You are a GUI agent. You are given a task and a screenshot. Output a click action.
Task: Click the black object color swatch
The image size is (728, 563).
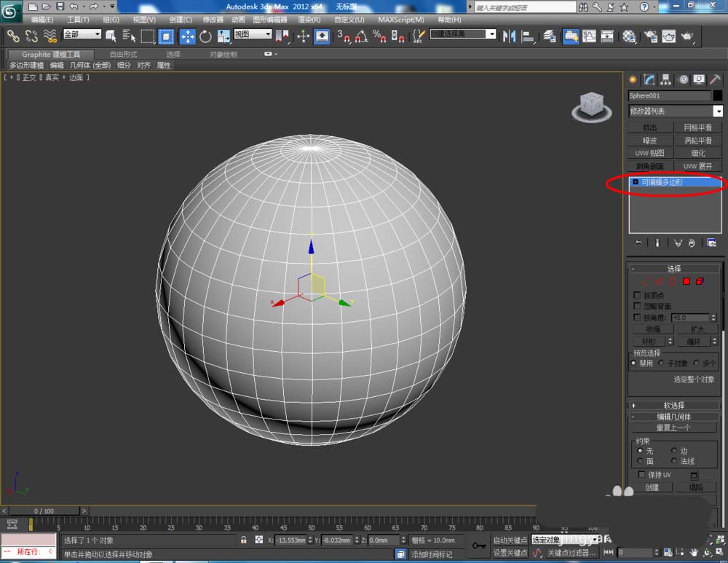(718, 95)
